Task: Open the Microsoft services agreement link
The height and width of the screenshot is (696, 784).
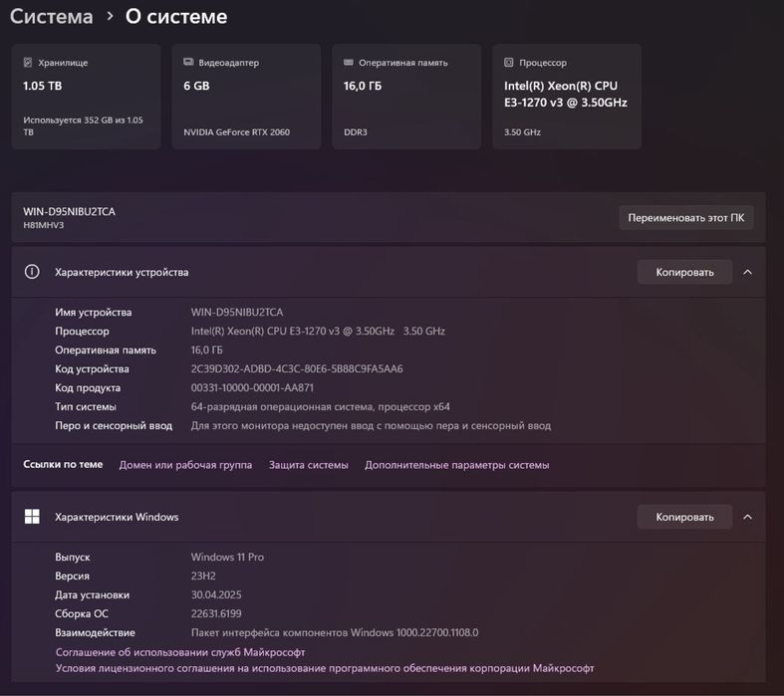Action: tap(180, 652)
